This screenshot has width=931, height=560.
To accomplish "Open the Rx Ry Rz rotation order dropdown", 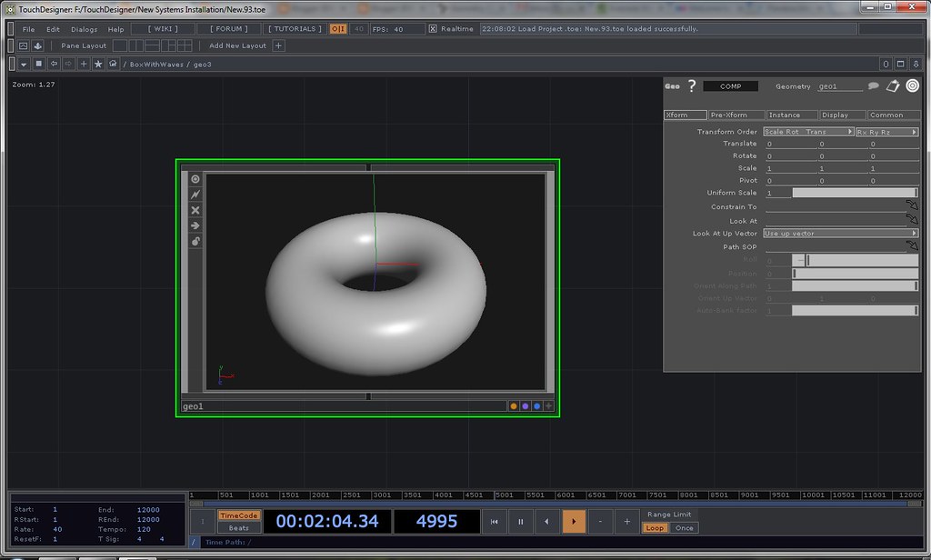I will point(886,132).
